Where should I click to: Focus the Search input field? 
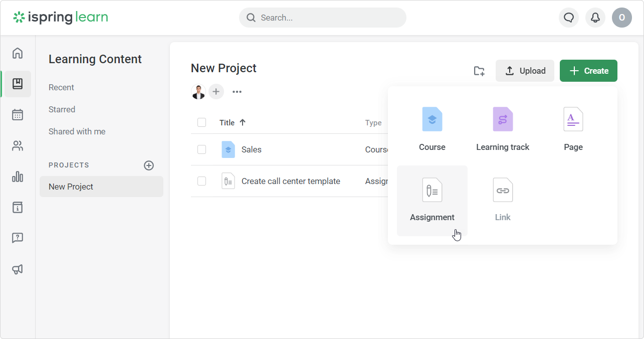(328, 18)
